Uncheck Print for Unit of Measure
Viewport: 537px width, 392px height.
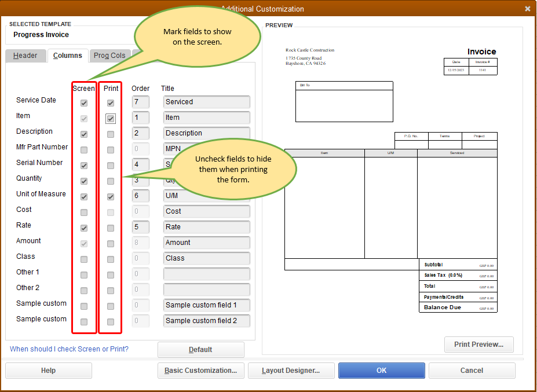pos(110,196)
